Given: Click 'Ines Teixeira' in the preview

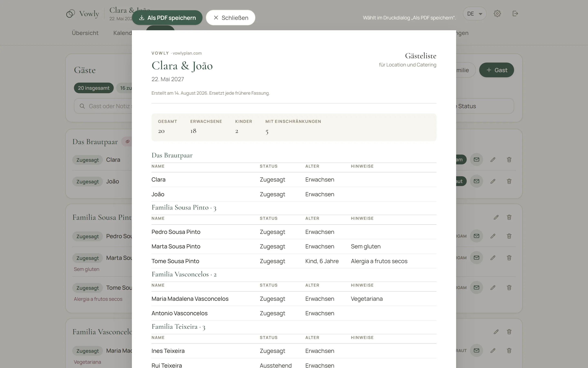Looking at the screenshot, I should [168, 351].
